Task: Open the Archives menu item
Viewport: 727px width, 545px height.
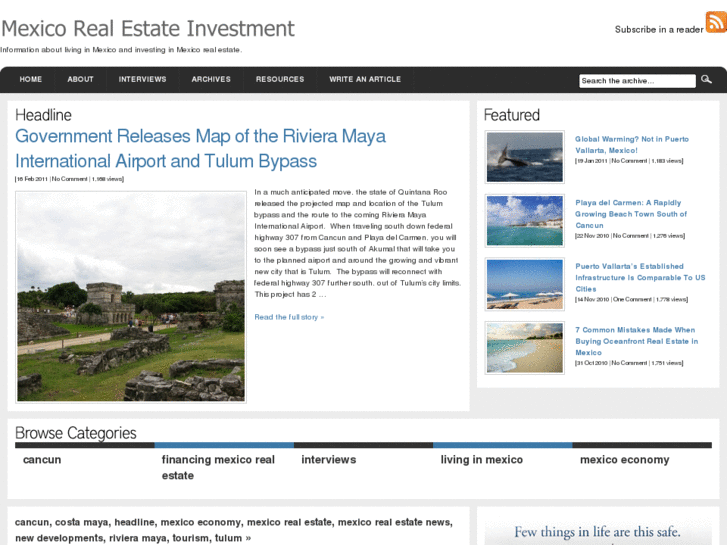Action: tap(211, 79)
